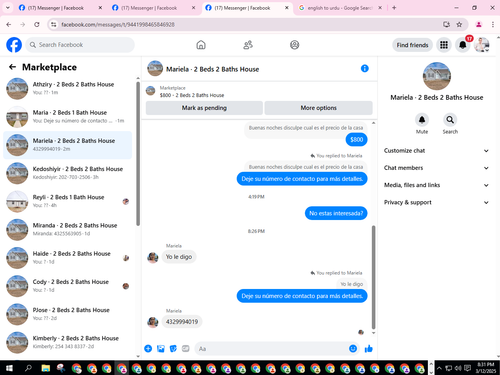Attach a photo using the image icon

[161, 349]
